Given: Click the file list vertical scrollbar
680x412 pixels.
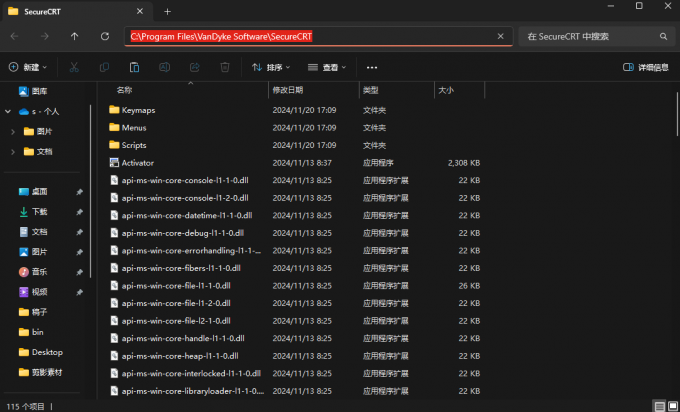Looking at the screenshot, I should (677, 114).
